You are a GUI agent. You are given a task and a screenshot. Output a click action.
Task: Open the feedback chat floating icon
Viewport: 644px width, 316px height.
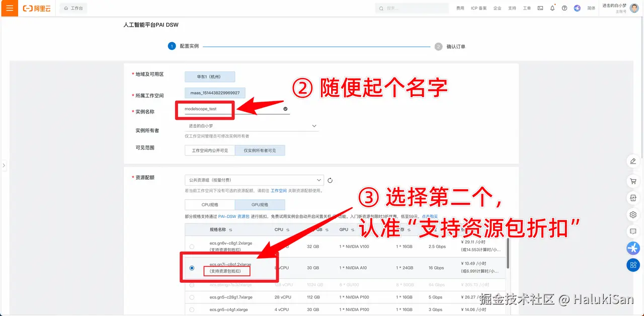point(633,231)
